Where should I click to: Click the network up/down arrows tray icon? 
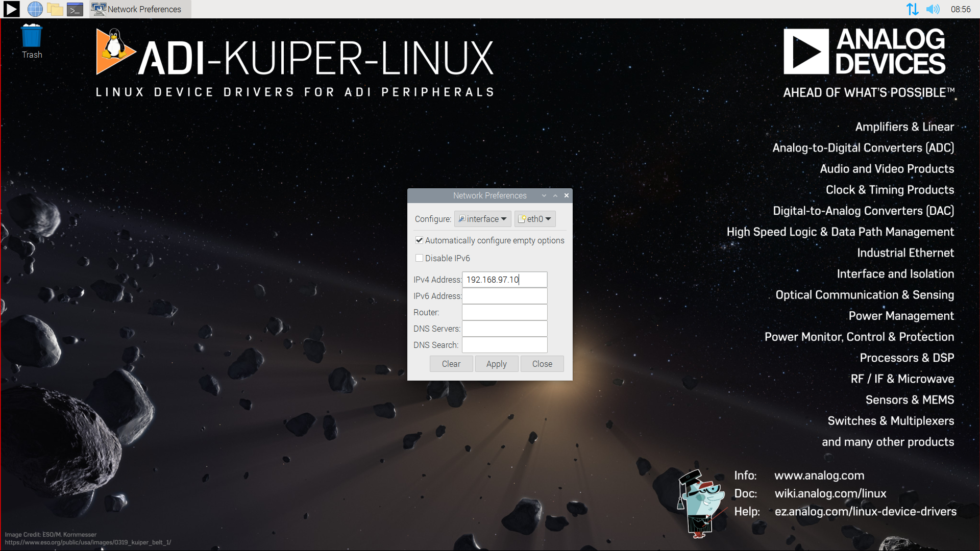(912, 9)
